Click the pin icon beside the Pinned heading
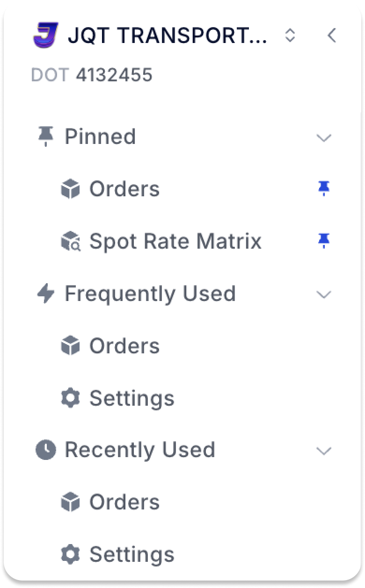The height and width of the screenshot is (588, 365). (45, 136)
